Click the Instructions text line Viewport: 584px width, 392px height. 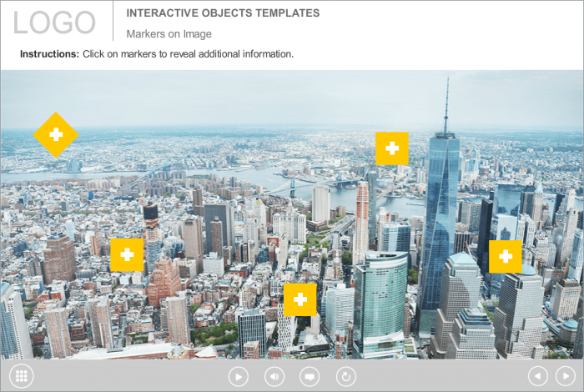point(157,54)
